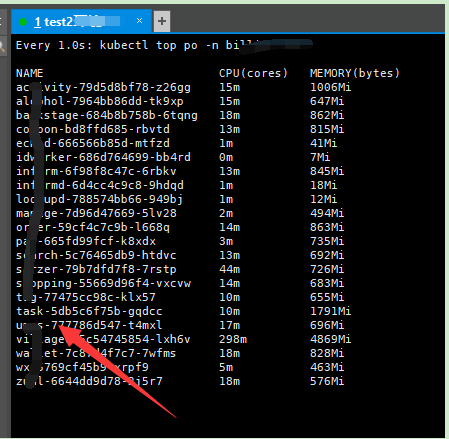Click the 647Mi memory value
Image resolution: width=449 pixels, height=439 pixels.
point(327,101)
